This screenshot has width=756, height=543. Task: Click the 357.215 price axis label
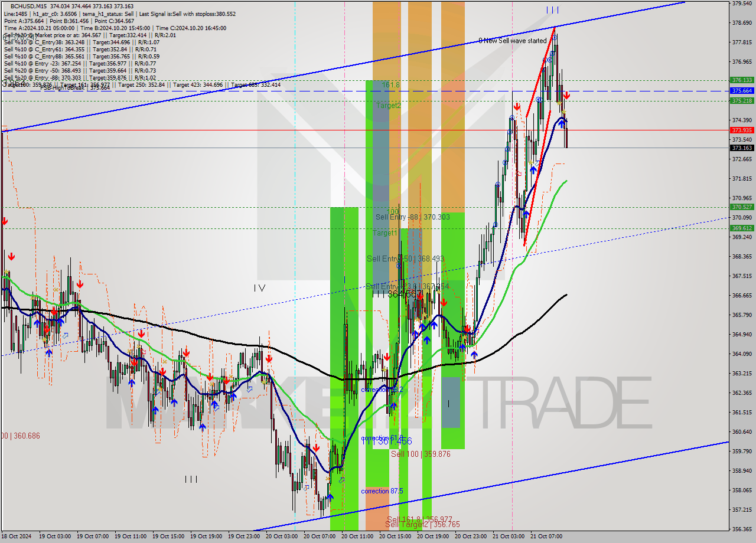[x=742, y=510]
